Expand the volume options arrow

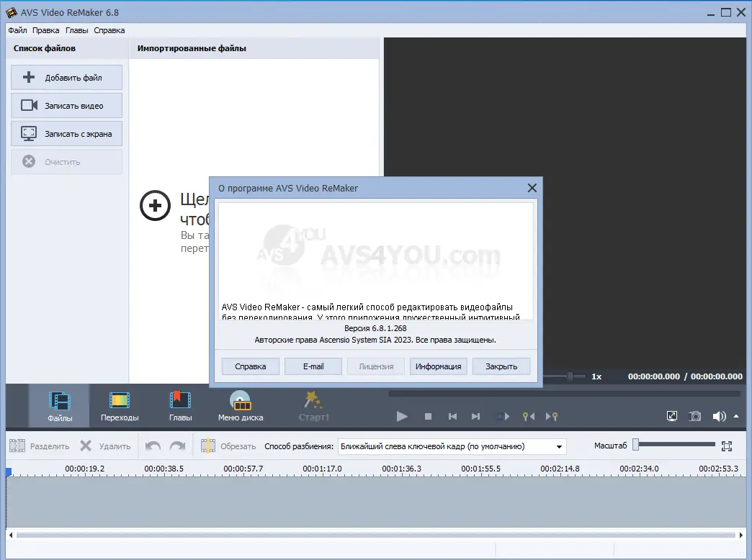click(x=735, y=416)
